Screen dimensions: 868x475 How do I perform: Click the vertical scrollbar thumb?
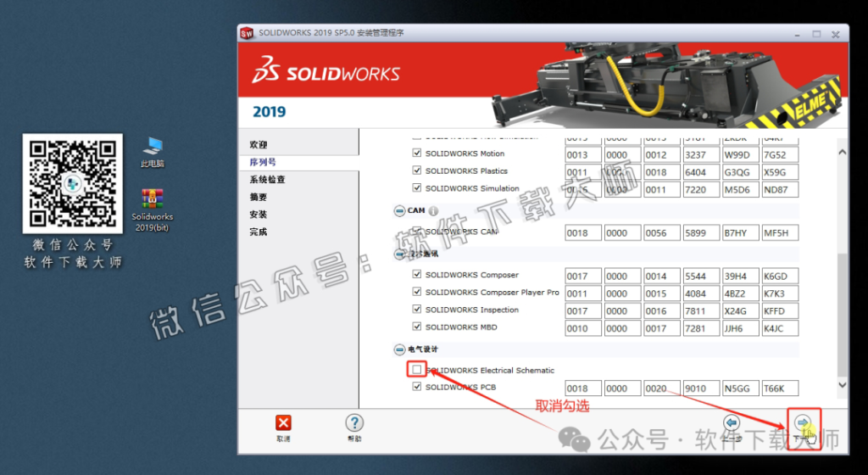842,314
